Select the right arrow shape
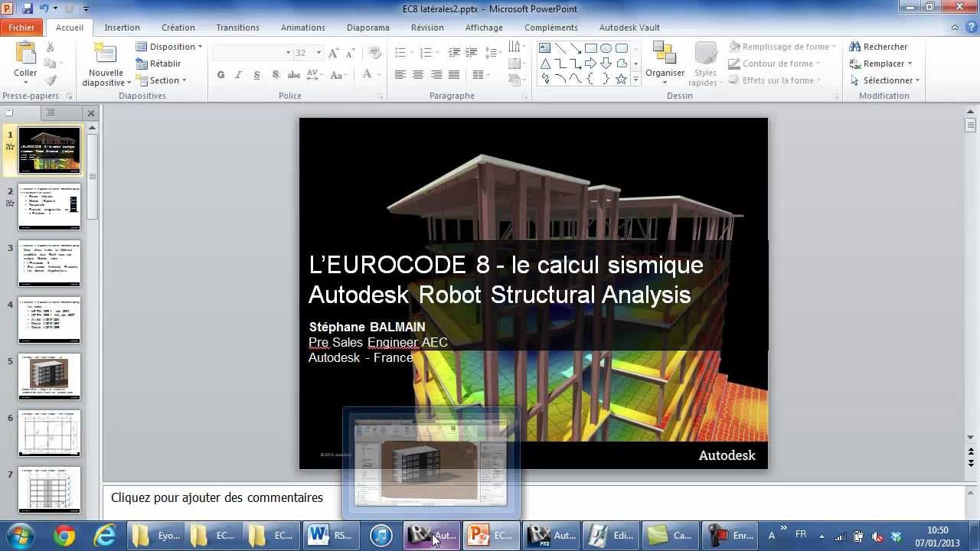This screenshot has width=980, height=551. pyautogui.click(x=591, y=64)
